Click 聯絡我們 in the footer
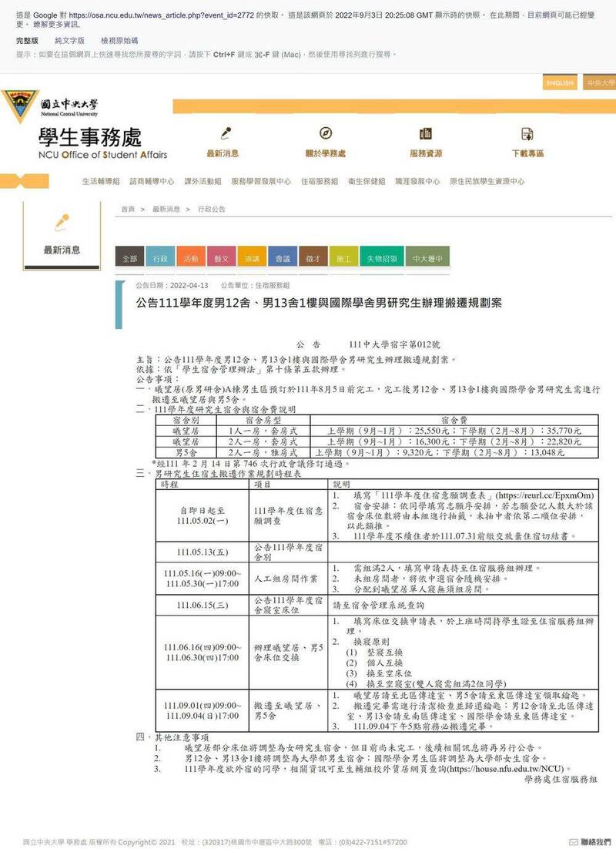Viewport: 616px width, 849px height. [x=595, y=842]
